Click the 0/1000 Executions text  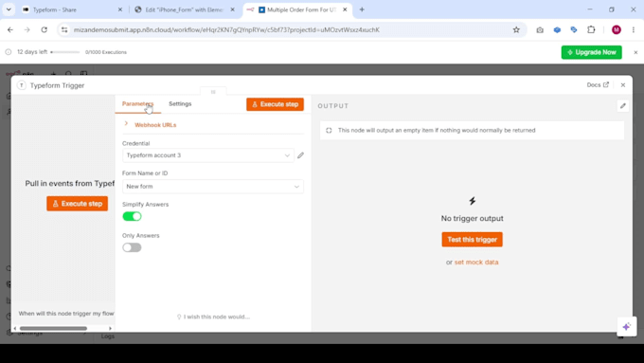pyautogui.click(x=106, y=52)
